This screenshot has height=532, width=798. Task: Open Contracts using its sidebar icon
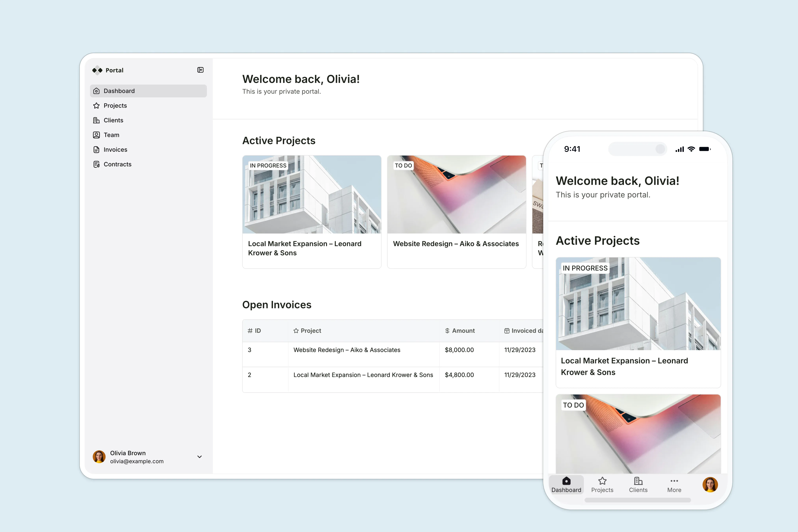[96, 164]
